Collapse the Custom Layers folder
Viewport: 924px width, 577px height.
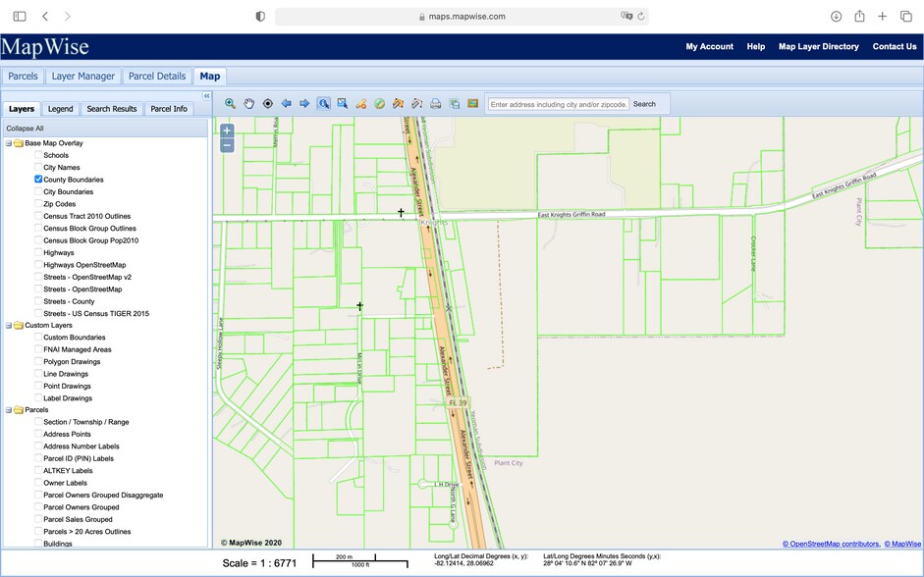point(8,325)
